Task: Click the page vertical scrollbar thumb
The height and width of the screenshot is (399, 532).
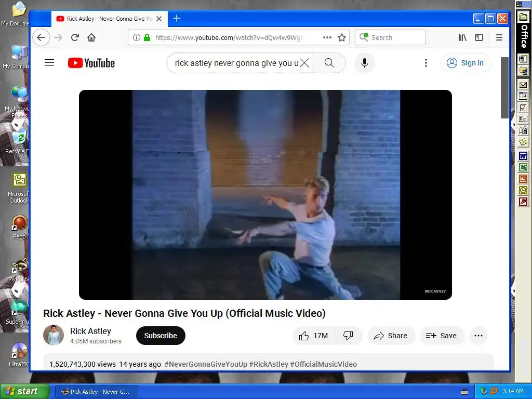Action: (x=504, y=87)
